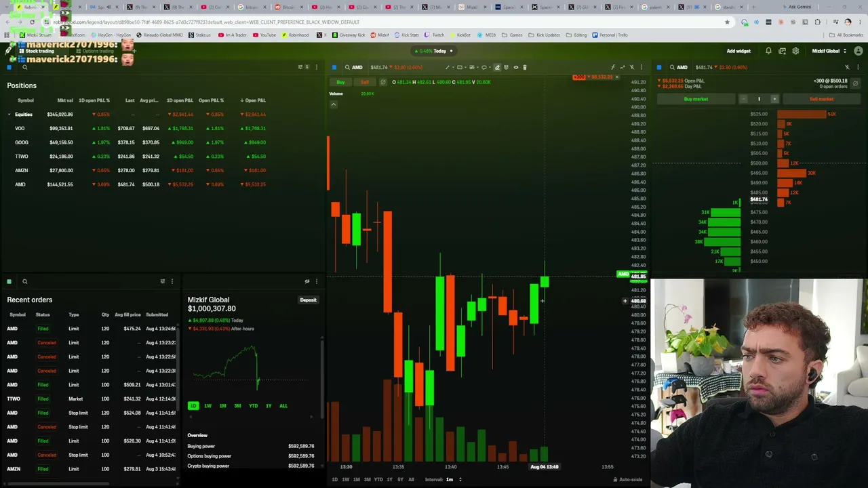Select the speech bubble annotation tool
Viewport: 868px width, 488px height.
pos(484,67)
